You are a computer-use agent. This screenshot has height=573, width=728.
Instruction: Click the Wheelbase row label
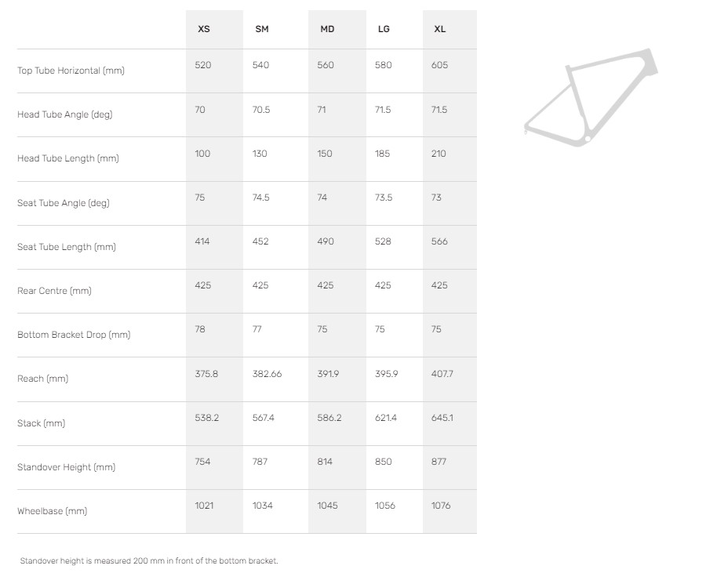click(x=52, y=511)
